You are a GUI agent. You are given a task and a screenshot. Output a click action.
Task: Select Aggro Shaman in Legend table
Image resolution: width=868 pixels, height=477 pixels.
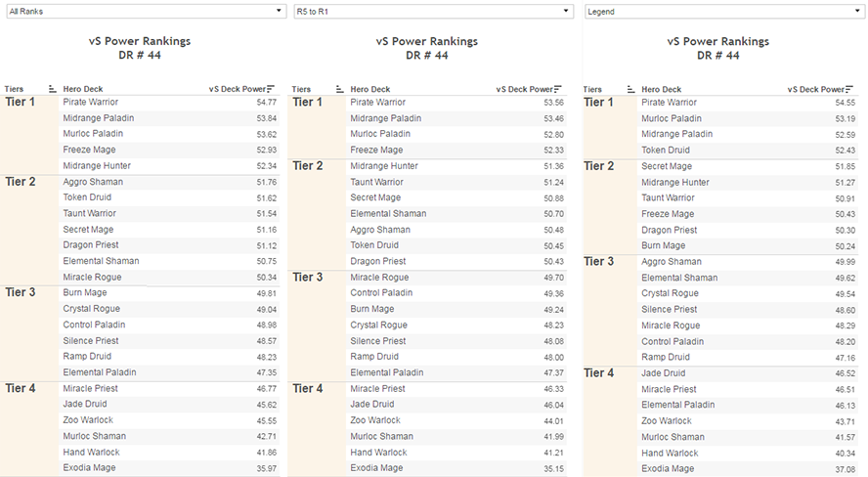click(672, 261)
